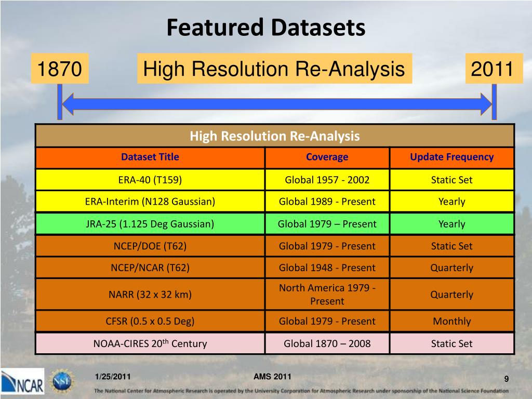
Task: Click the ERA-Interim (N128 Gaussian) cell
Action: (150, 202)
